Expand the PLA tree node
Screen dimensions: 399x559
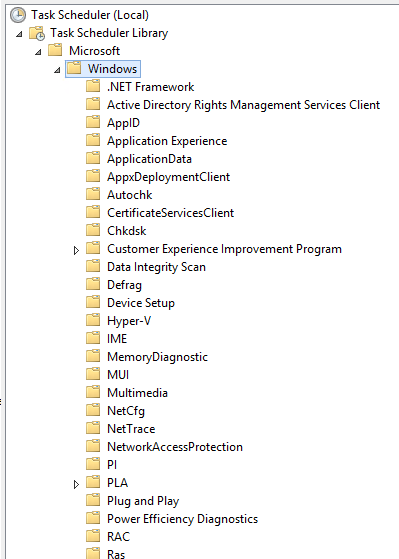click(x=76, y=484)
